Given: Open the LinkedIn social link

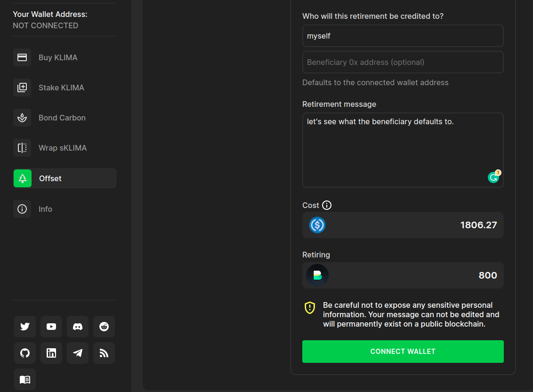Looking at the screenshot, I should pyautogui.click(x=51, y=353).
